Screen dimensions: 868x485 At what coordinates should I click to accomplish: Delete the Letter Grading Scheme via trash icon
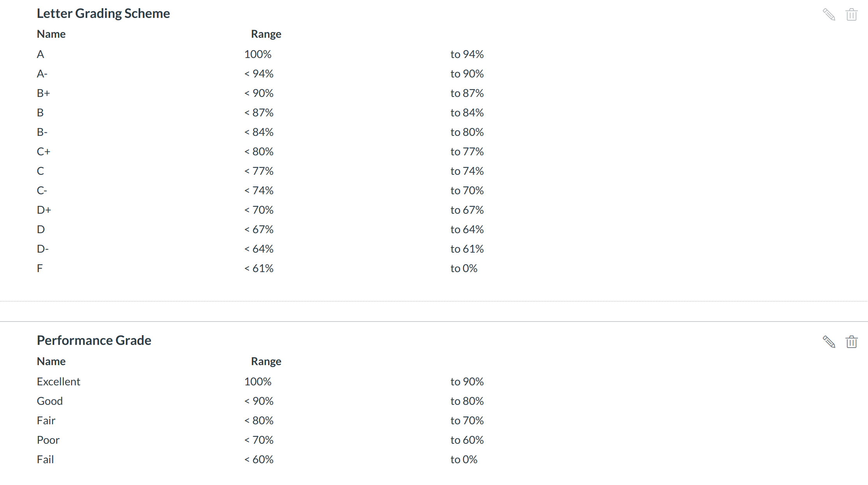(851, 14)
